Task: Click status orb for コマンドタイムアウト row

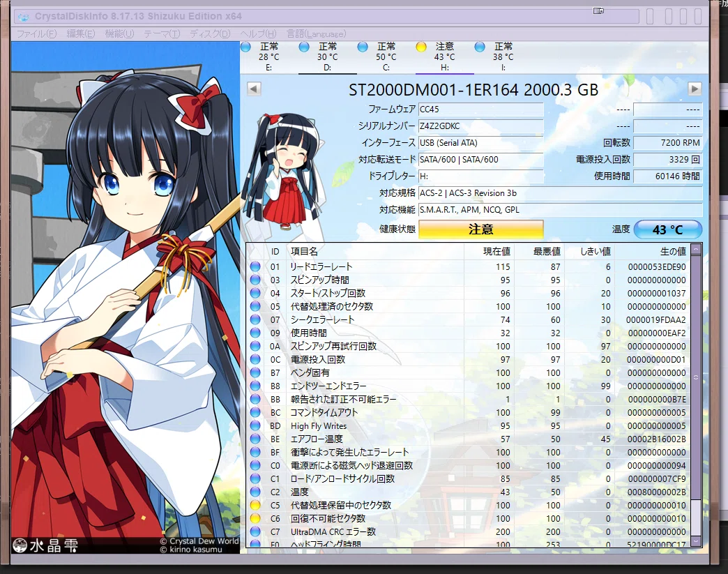Action: tap(255, 412)
